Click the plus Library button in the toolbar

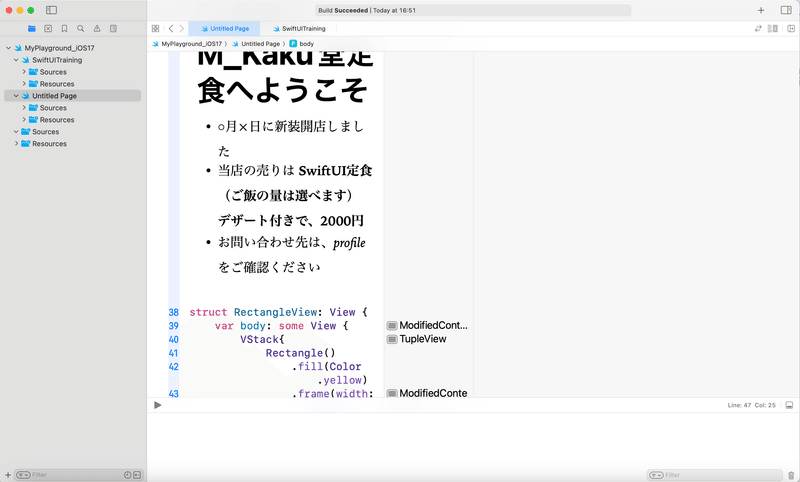click(x=761, y=10)
